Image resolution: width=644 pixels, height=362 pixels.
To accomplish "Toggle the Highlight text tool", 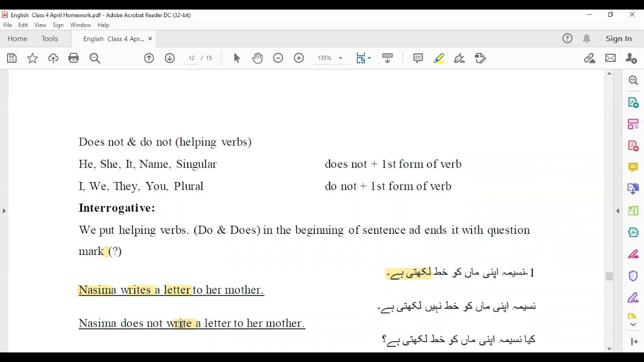I will 439,58.
